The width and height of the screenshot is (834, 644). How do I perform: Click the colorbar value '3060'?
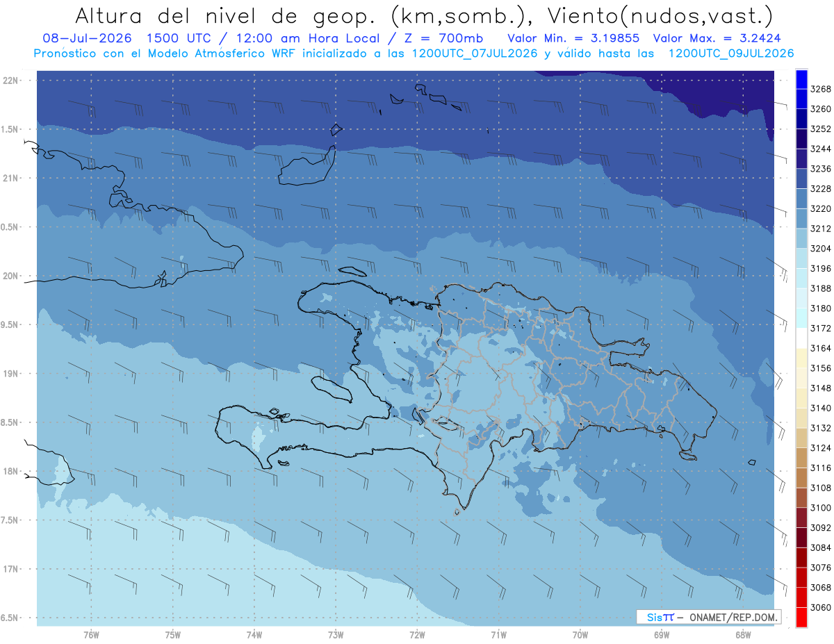[x=821, y=607]
